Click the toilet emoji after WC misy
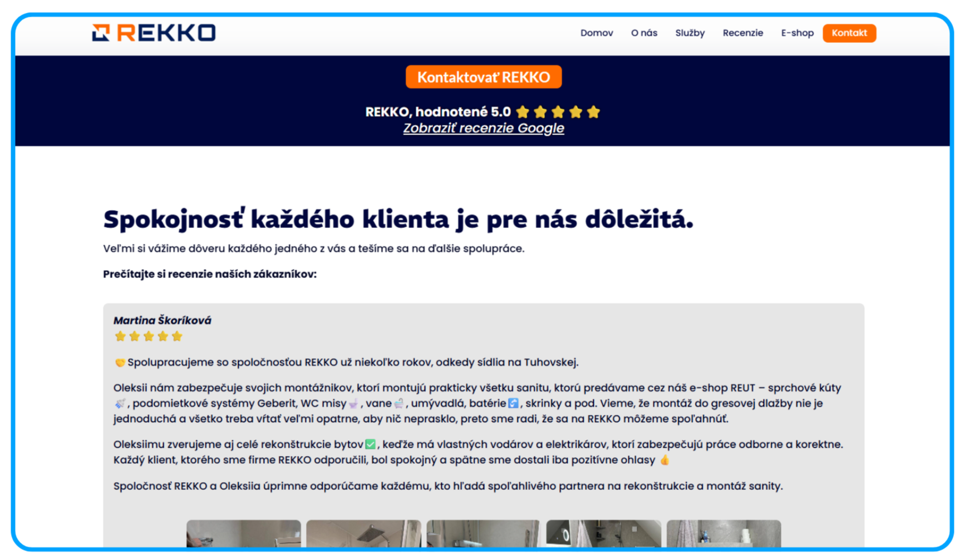The height and width of the screenshot is (560, 965). pos(353,404)
